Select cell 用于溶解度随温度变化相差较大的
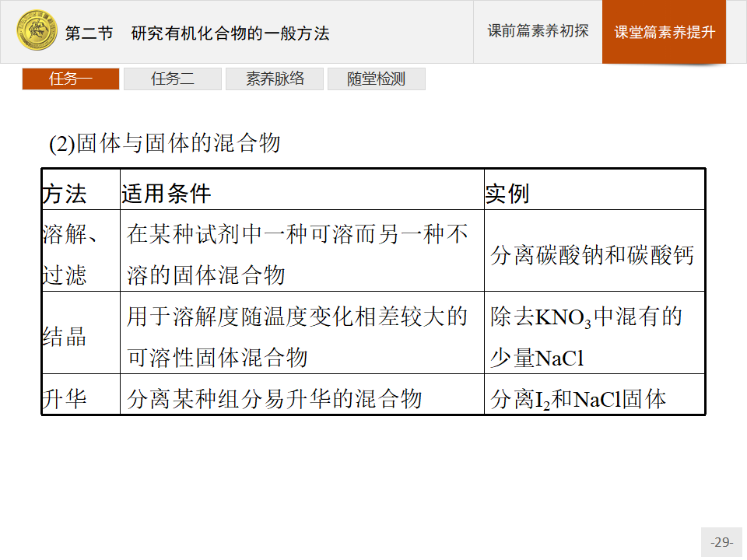The height and width of the screenshot is (560, 747). (x=302, y=333)
